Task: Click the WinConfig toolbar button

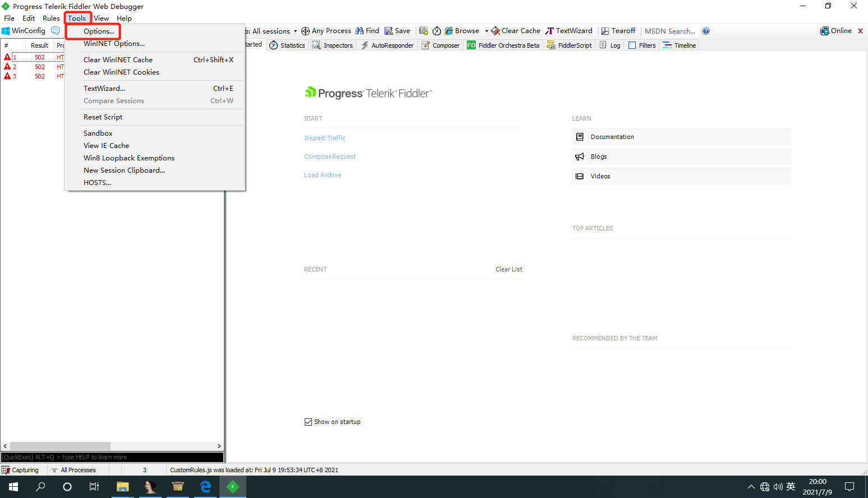Action: (x=24, y=31)
